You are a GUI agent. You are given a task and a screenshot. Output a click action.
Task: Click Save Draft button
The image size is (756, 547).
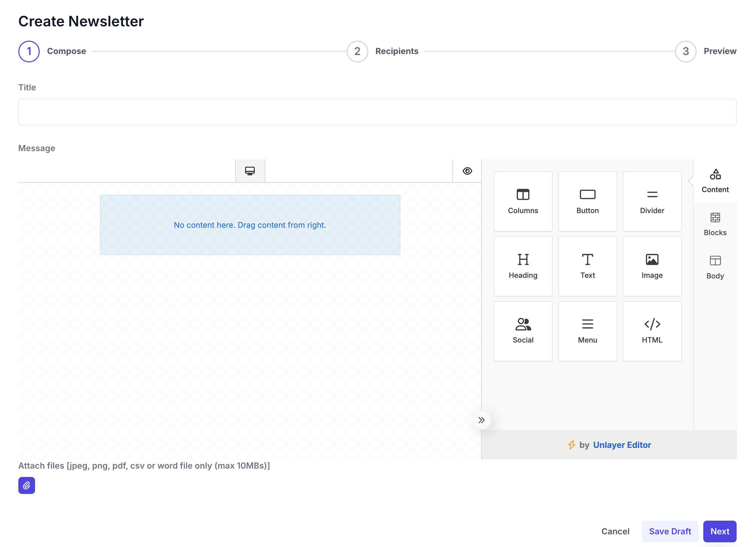[670, 531]
